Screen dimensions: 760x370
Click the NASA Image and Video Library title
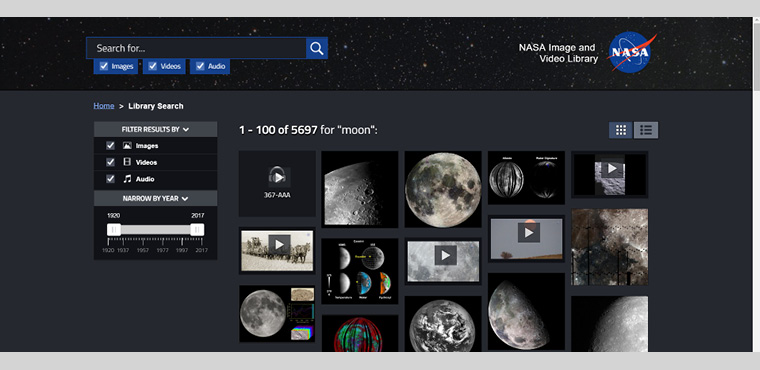point(558,53)
